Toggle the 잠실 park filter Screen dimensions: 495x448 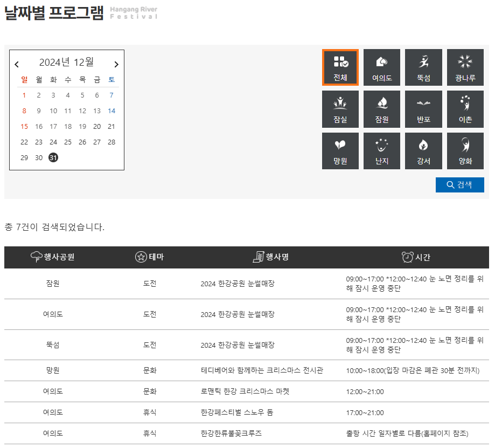tap(340, 109)
